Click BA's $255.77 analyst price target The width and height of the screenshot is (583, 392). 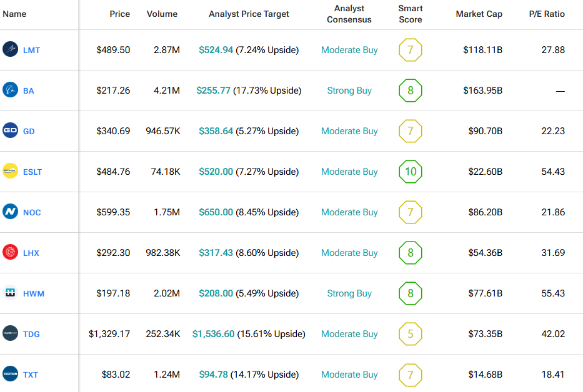213,91
